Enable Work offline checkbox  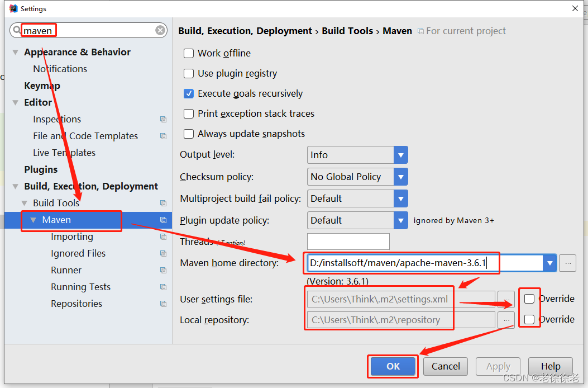(189, 53)
